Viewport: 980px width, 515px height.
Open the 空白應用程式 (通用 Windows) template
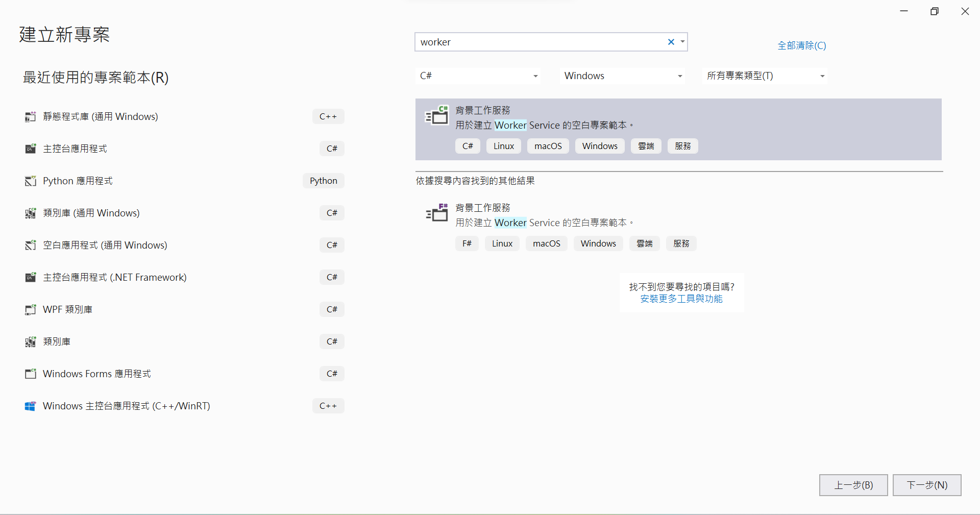(30, 245)
